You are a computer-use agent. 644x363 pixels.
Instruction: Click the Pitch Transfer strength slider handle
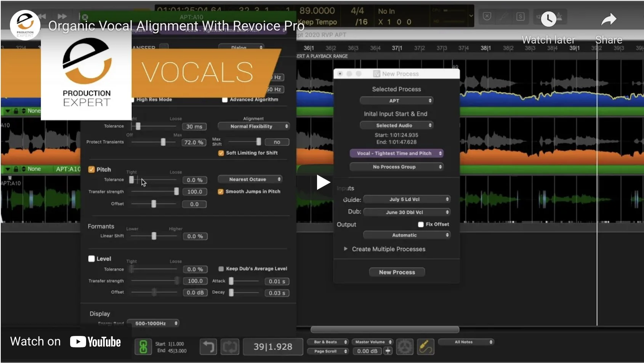point(176,191)
